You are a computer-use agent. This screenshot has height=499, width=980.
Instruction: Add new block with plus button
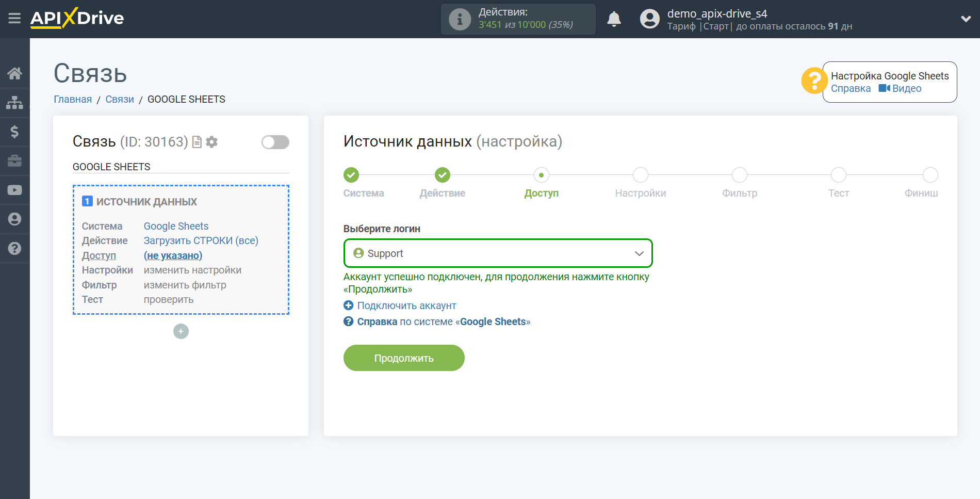pyautogui.click(x=181, y=331)
